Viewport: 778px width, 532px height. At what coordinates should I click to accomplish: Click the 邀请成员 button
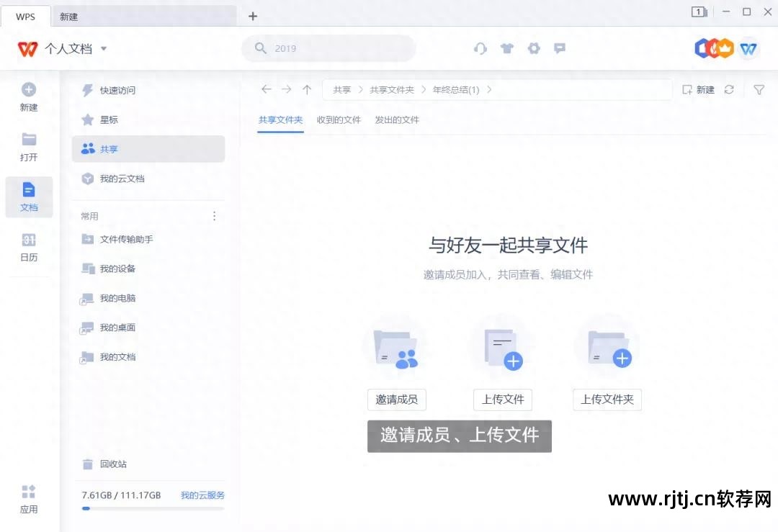[397, 400]
